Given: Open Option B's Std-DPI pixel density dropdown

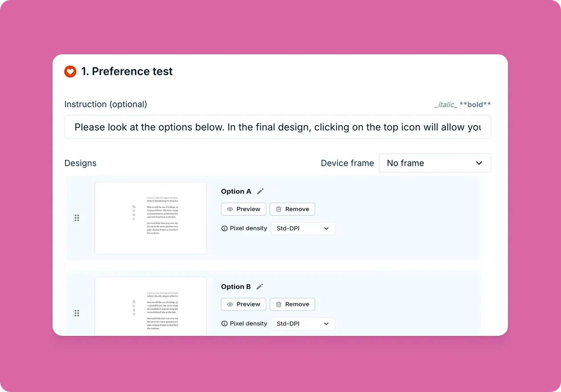Looking at the screenshot, I should pyautogui.click(x=303, y=323).
